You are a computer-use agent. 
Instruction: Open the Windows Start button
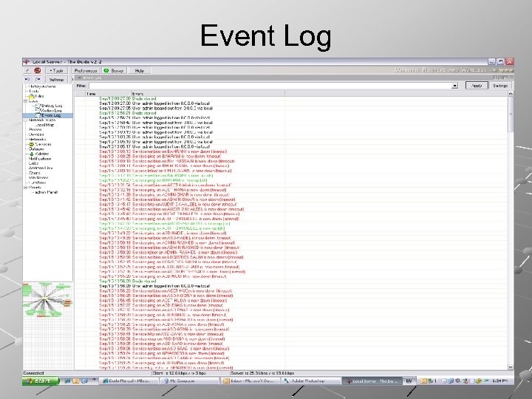tap(41, 381)
